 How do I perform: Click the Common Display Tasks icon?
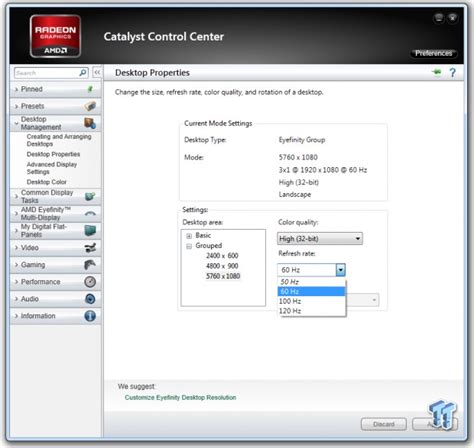point(90,196)
